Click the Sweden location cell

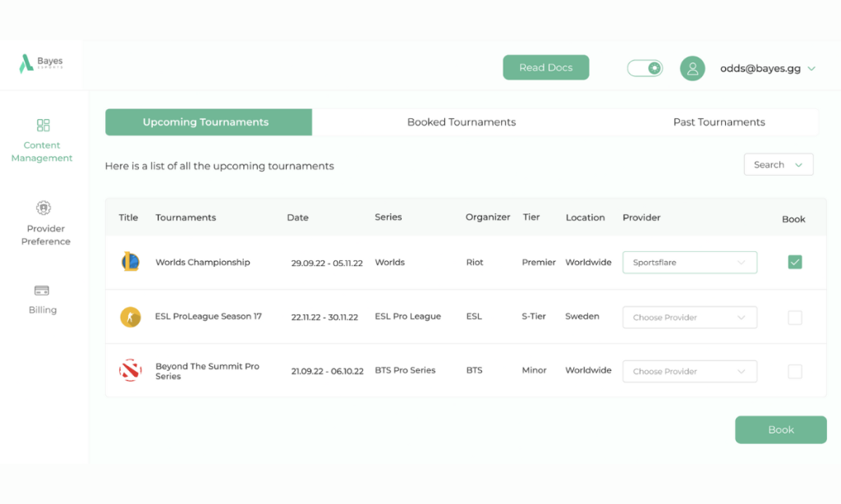tap(582, 316)
